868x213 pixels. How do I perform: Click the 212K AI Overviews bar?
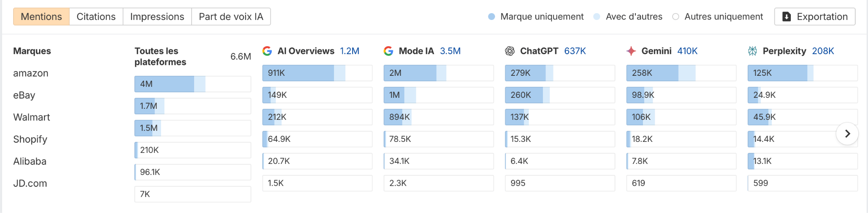point(317,117)
